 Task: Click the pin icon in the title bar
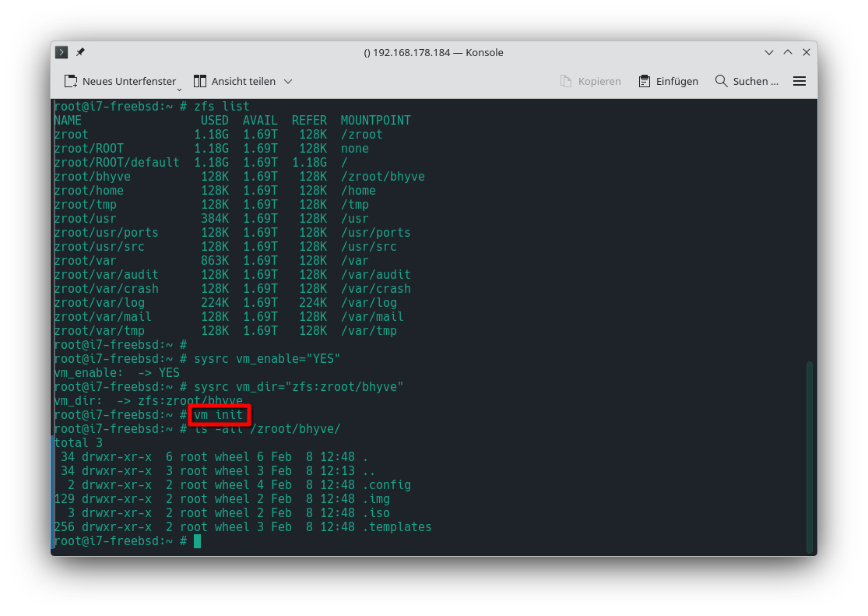pyautogui.click(x=80, y=52)
